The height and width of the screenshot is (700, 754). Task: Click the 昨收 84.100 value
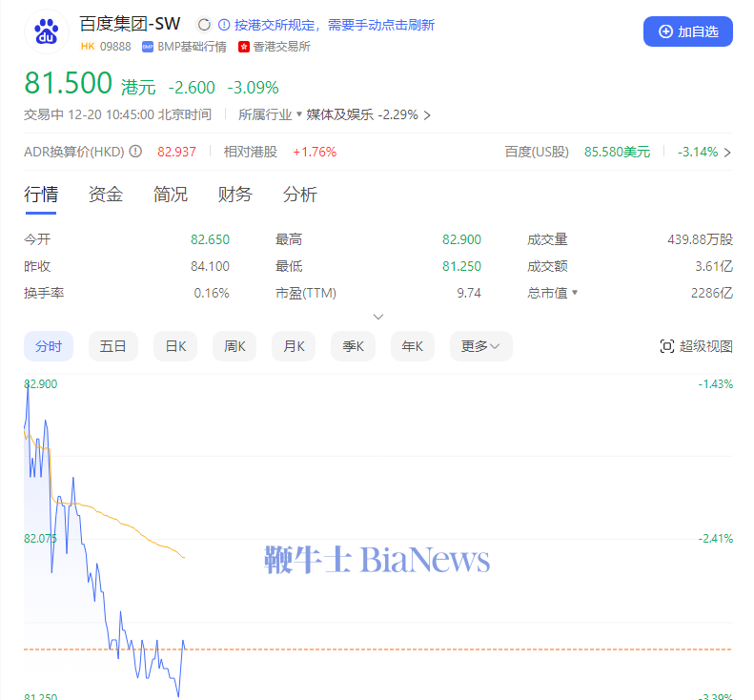click(210, 266)
